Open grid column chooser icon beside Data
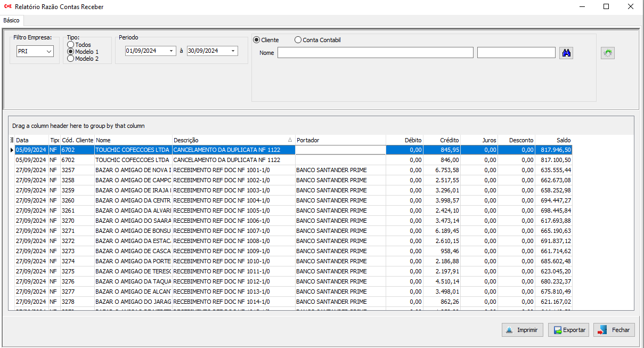The height and width of the screenshot is (348, 644). [x=12, y=140]
